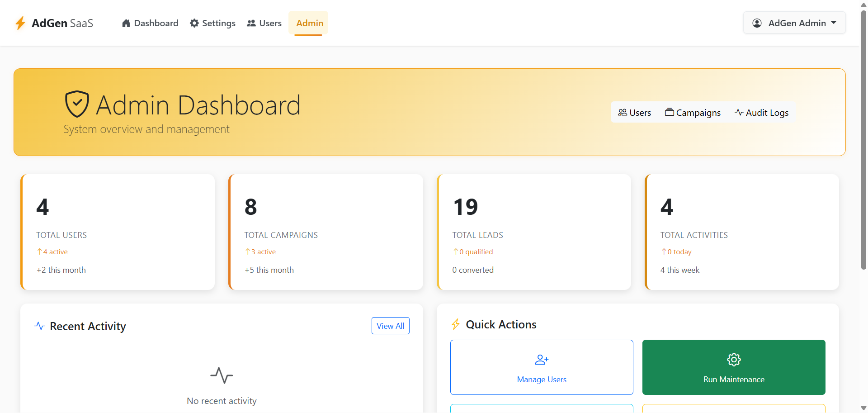The width and height of the screenshot is (868, 413).
Task: Click the AdGen Admin profile avatar icon
Action: (x=757, y=23)
